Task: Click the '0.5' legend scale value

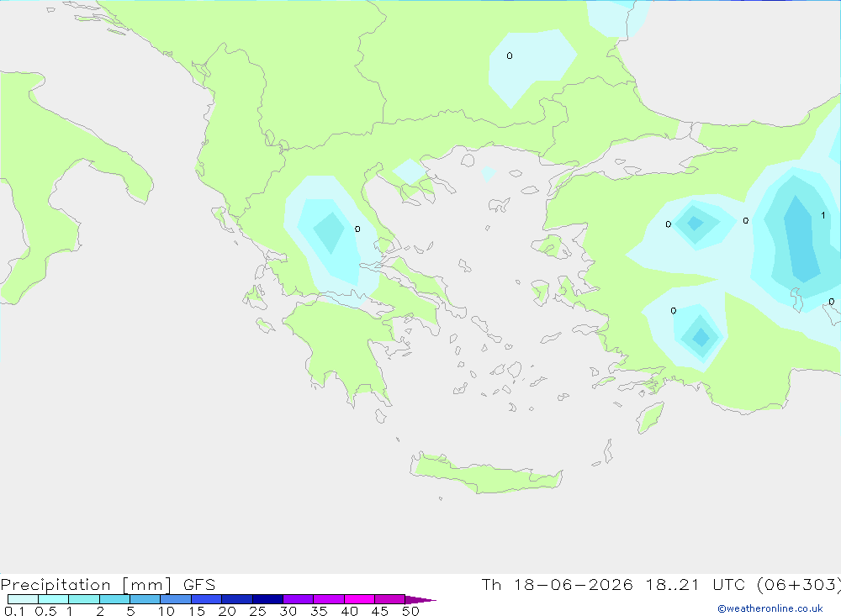Action: coord(45,611)
